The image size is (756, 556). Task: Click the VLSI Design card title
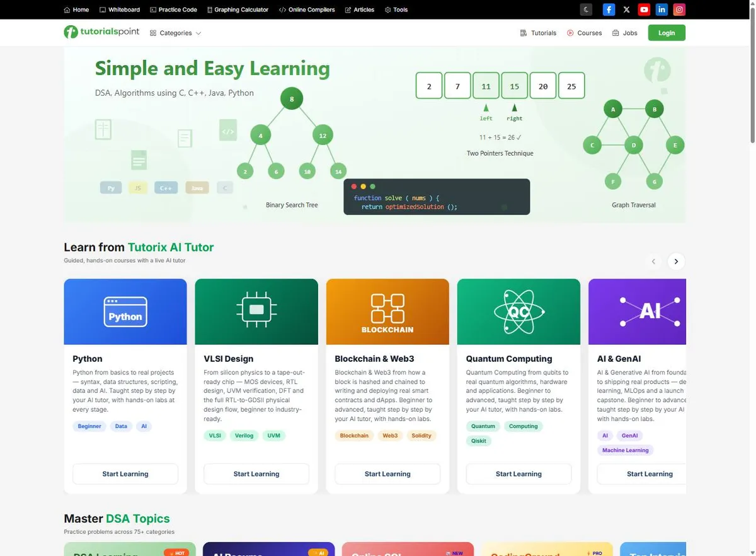(229, 359)
